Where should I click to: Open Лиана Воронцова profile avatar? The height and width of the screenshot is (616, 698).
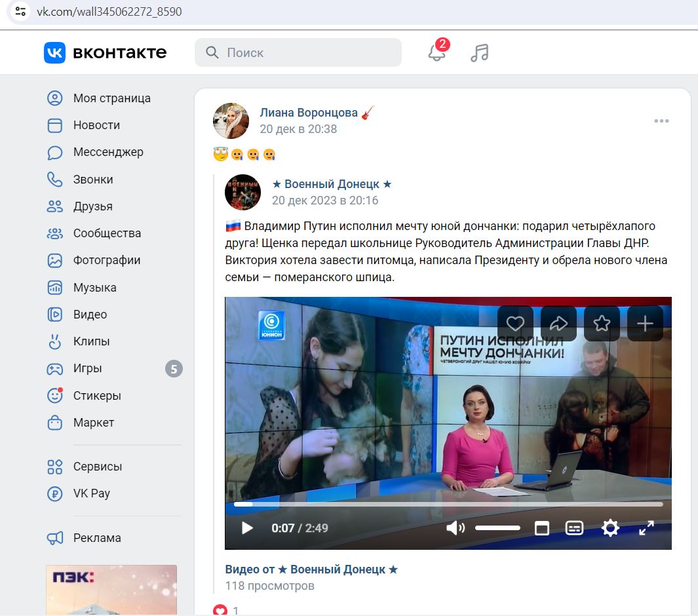(231, 121)
